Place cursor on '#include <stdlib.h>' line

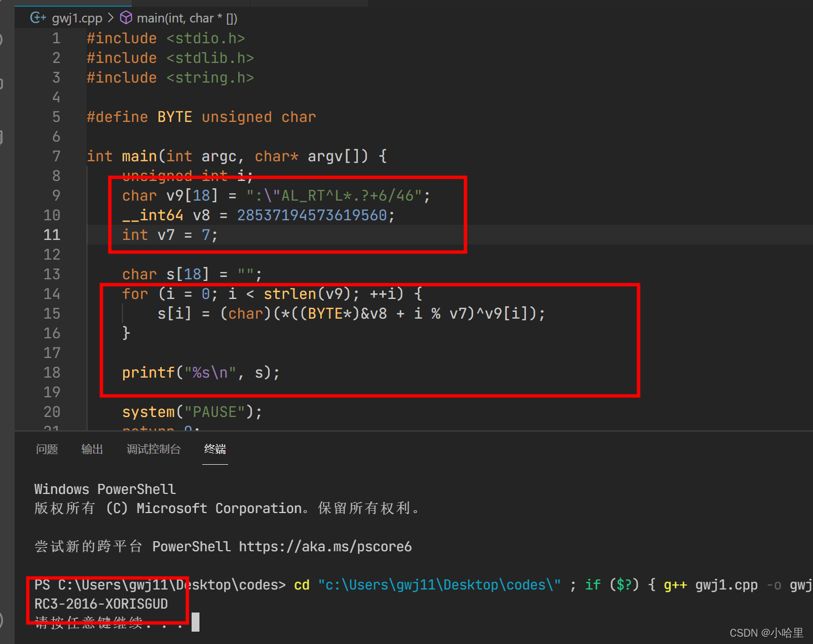170,58
